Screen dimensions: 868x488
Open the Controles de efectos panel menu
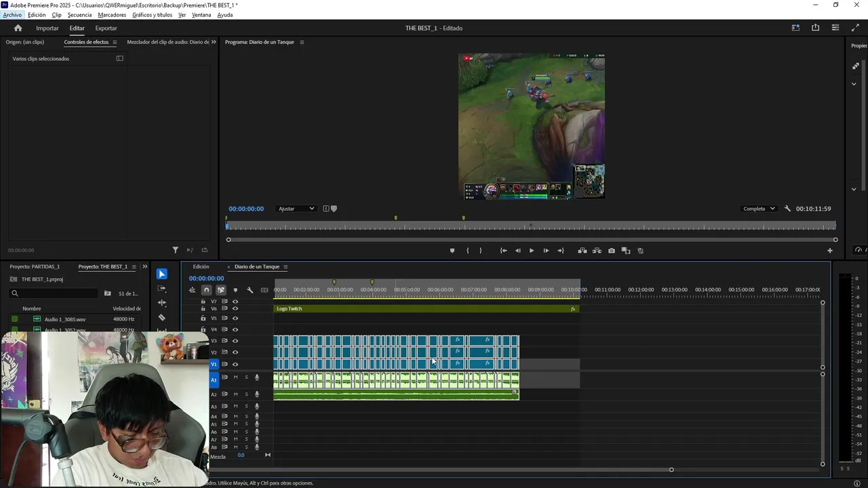[x=115, y=42]
